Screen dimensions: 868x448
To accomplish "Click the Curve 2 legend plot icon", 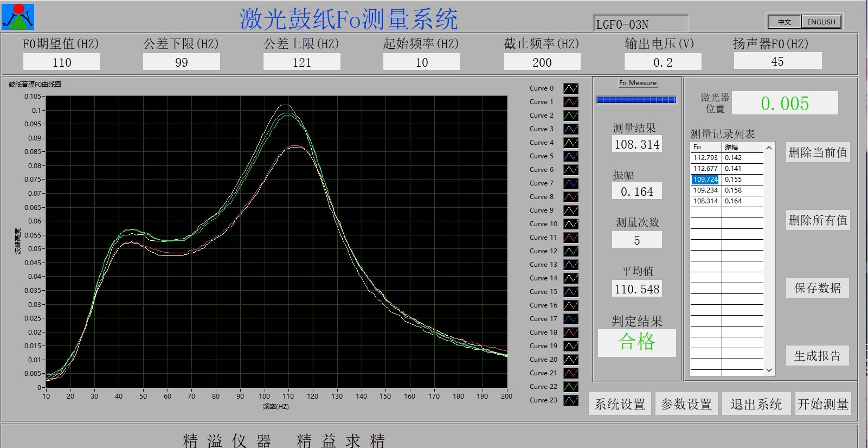I will pos(571,116).
